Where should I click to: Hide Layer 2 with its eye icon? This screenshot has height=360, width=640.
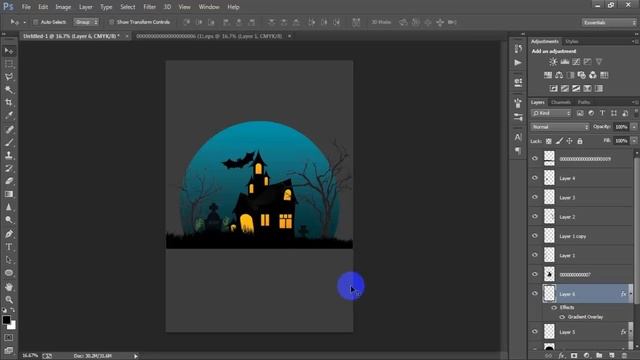(x=535, y=216)
